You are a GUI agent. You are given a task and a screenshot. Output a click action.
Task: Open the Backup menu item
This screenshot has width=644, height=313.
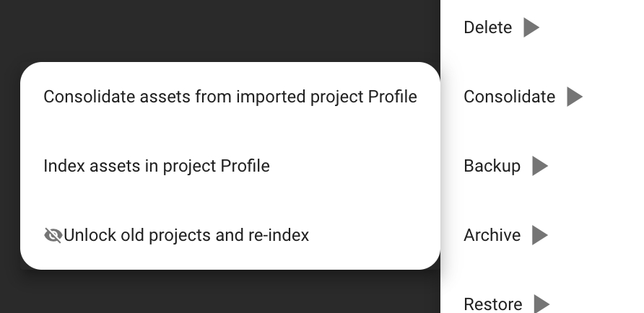(492, 166)
